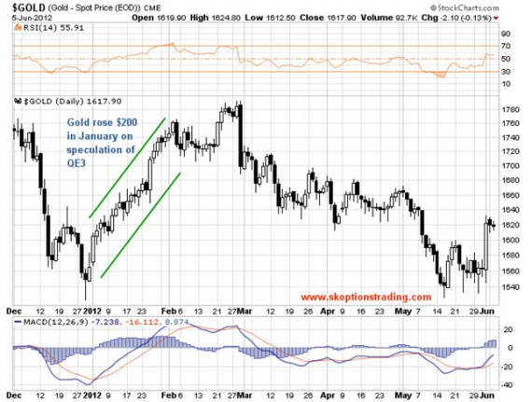Click the RSI(14) indicator icon
Image resolution: width=532 pixels, height=402 pixels.
click(x=18, y=28)
